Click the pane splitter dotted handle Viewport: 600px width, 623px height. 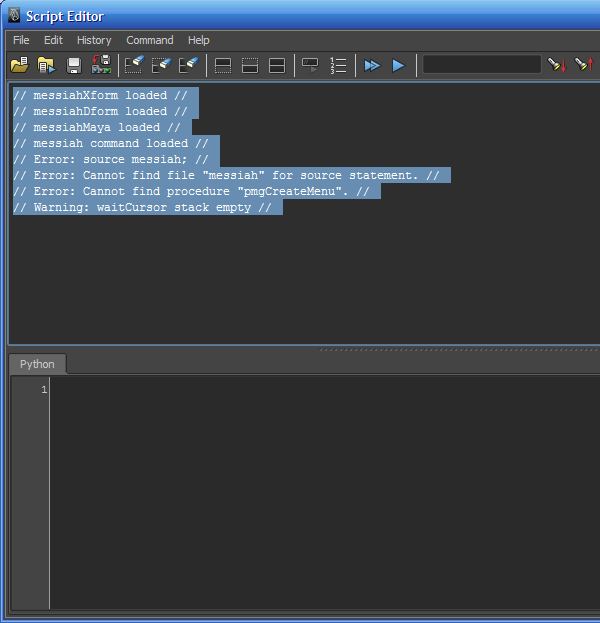(459, 350)
